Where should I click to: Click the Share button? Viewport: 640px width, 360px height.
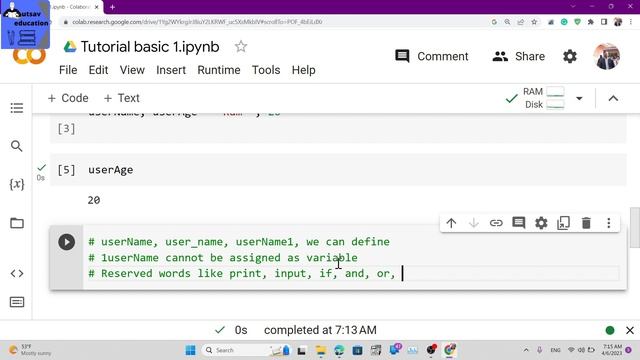tap(518, 56)
